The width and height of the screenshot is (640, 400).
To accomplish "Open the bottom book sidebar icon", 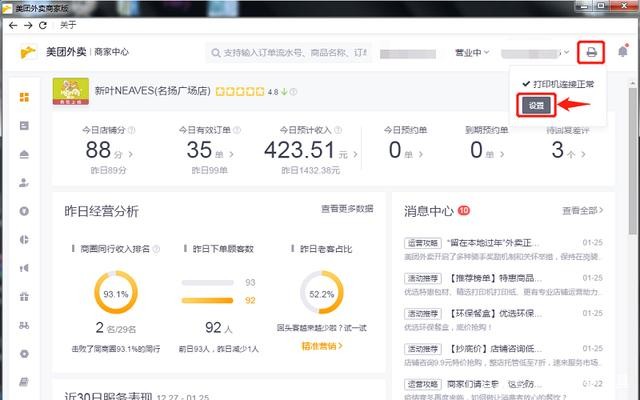I will pyautogui.click(x=24, y=382).
